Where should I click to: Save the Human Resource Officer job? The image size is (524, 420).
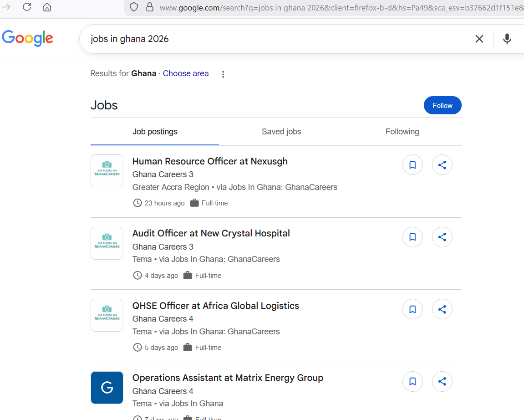pyautogui.click(x=412, y=164)
